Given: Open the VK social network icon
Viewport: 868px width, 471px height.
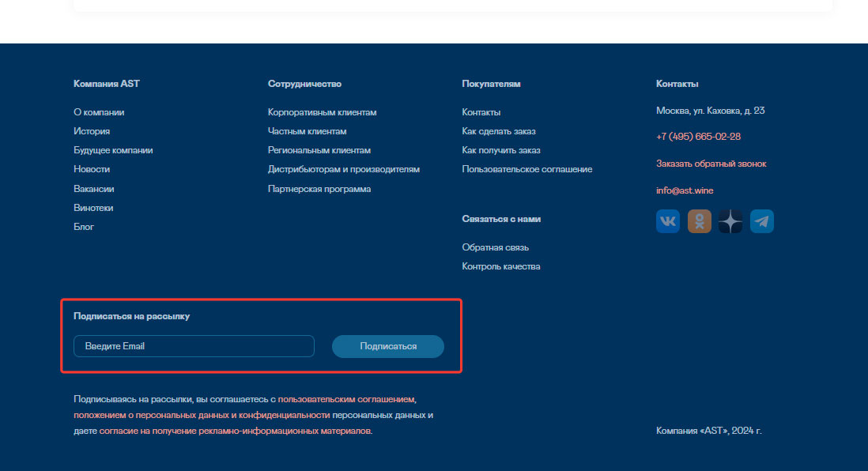Looking at the screenshot, I should [x=668, y=221].
